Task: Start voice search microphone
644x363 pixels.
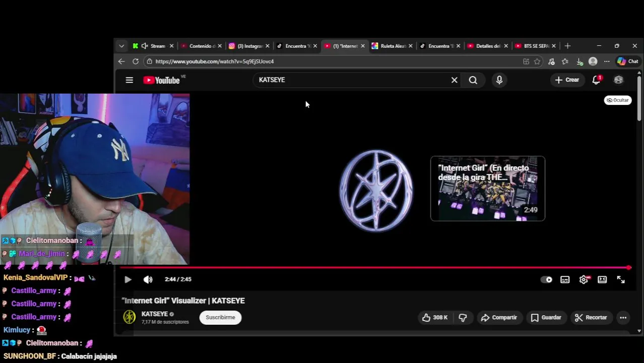Action: pyautogui.click(x=499, y=80)
